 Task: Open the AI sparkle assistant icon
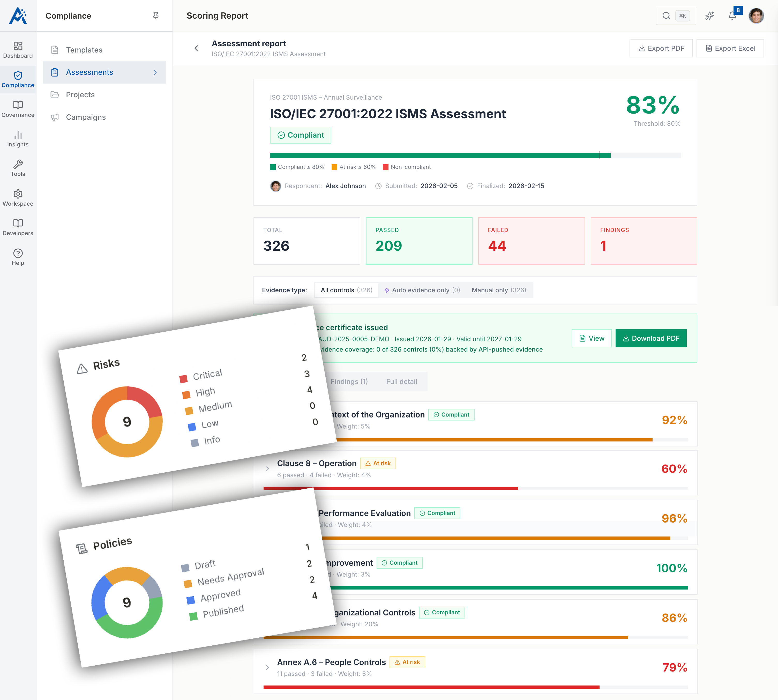click(x=709, y=16)
